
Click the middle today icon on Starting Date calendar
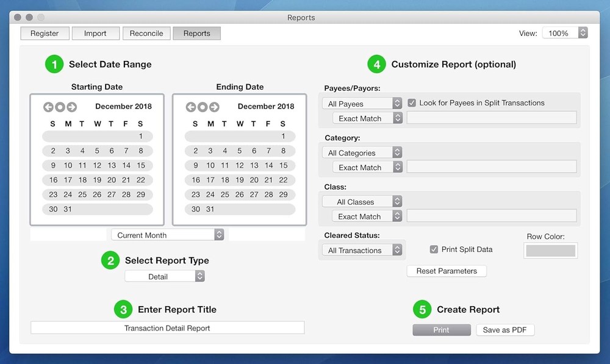pos(59,107)
